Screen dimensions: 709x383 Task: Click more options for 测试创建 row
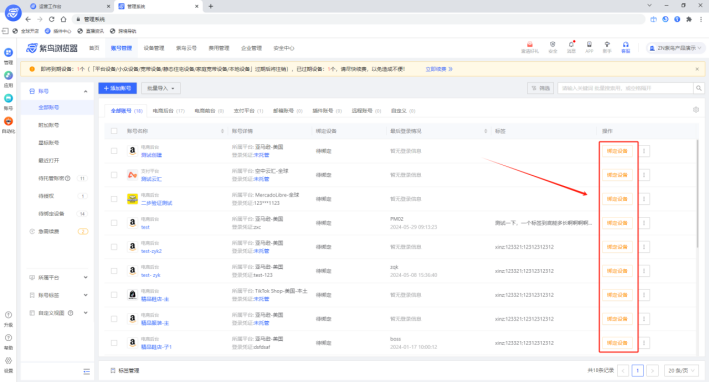tap(644, 151)
